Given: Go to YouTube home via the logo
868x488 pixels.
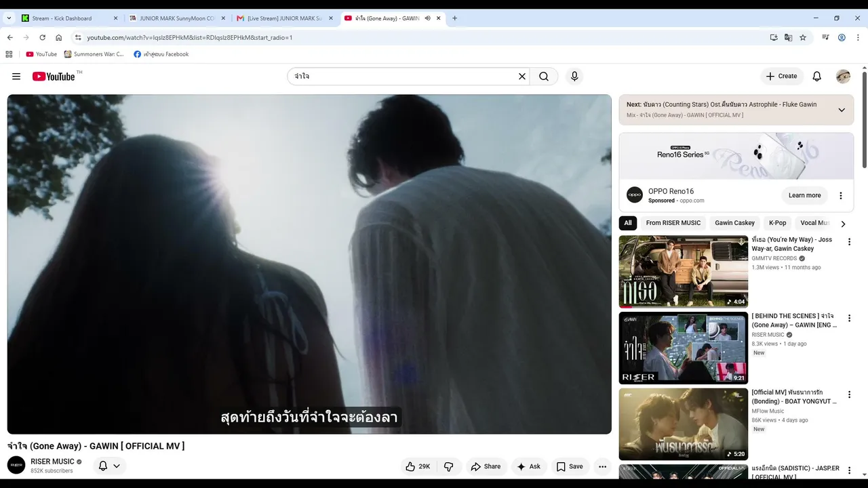Looking at the screenshot, I should [53, 77].
